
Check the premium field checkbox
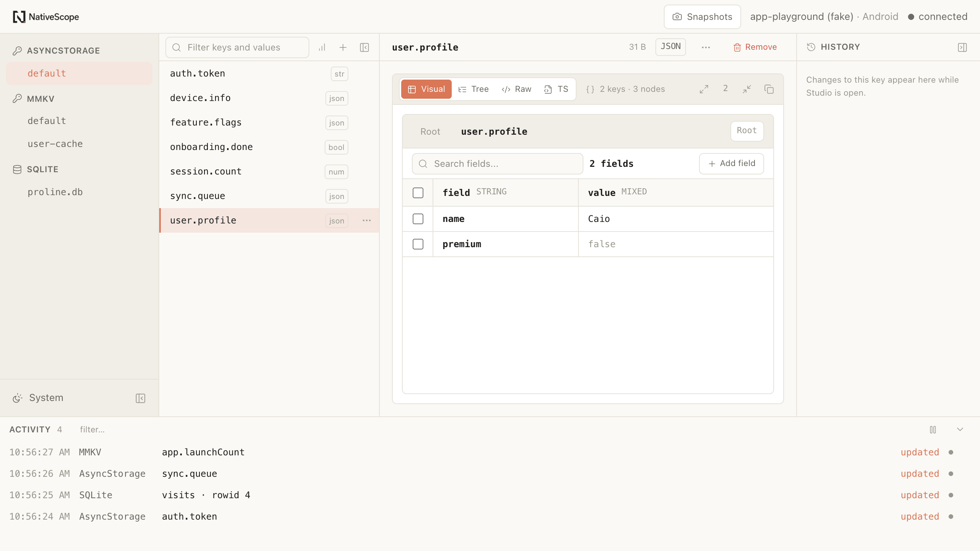coord(418,244)
